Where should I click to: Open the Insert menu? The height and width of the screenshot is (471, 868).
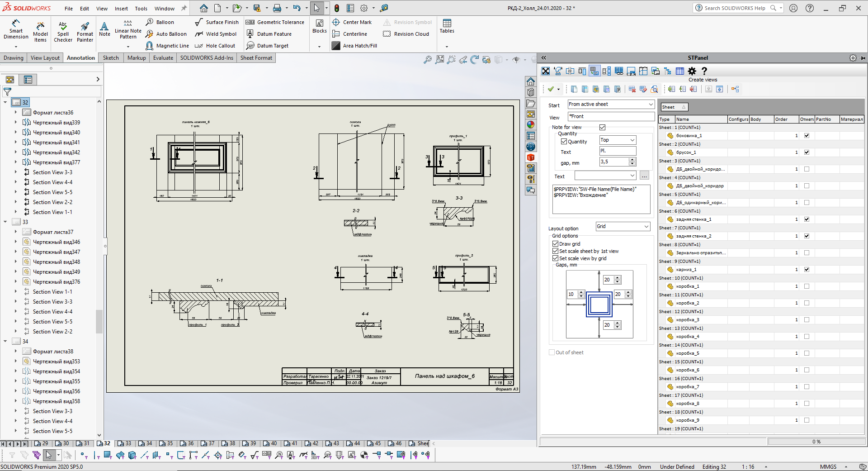pyautogui.click(x=121, y=9)
